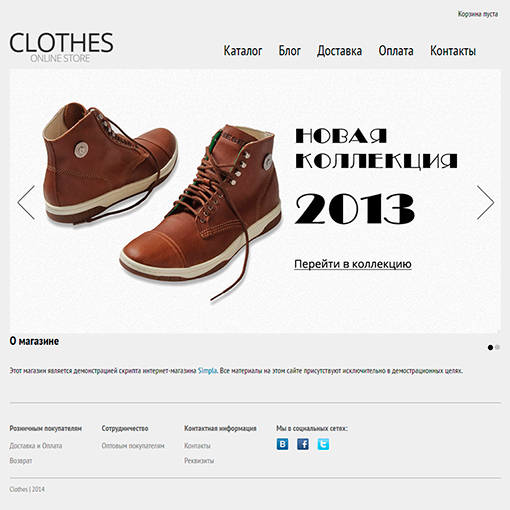
Task: Open the Блог menu item
Action: (289, 51)
